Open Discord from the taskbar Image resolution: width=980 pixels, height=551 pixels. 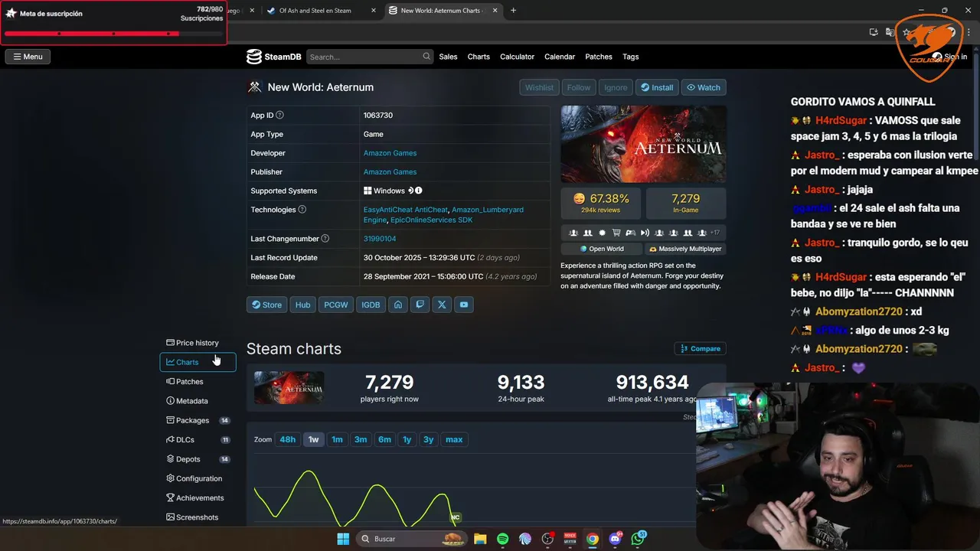click(615, 539)
